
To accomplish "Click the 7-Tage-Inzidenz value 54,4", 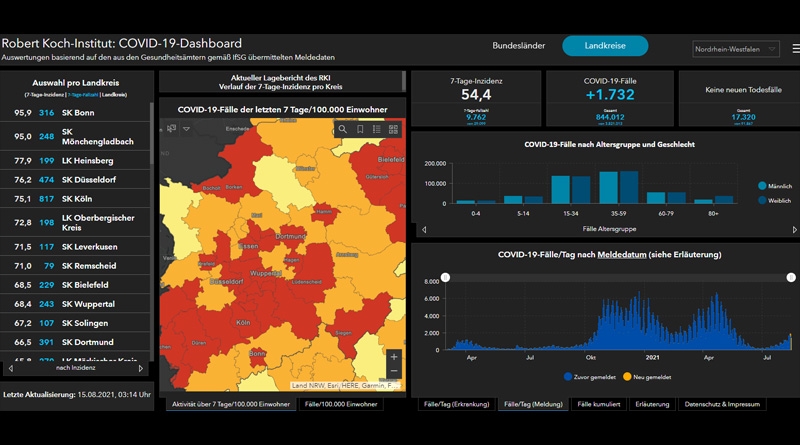I will pyautogui.click(x=476, y=95).
